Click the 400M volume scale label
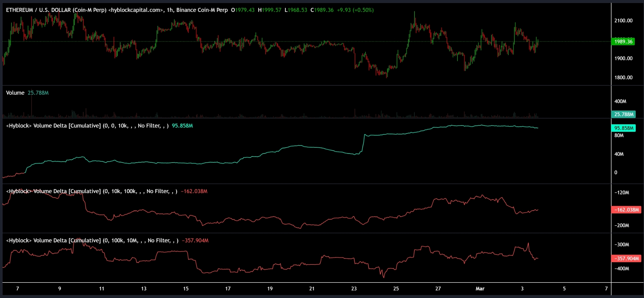Screen dimensions: 644x298 pos(620,101)
